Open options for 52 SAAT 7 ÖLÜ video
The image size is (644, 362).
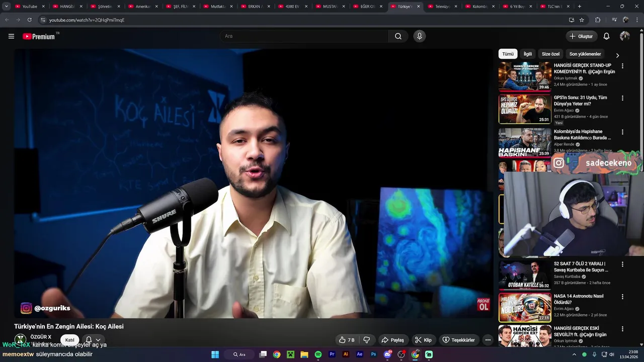coord(622,264)
